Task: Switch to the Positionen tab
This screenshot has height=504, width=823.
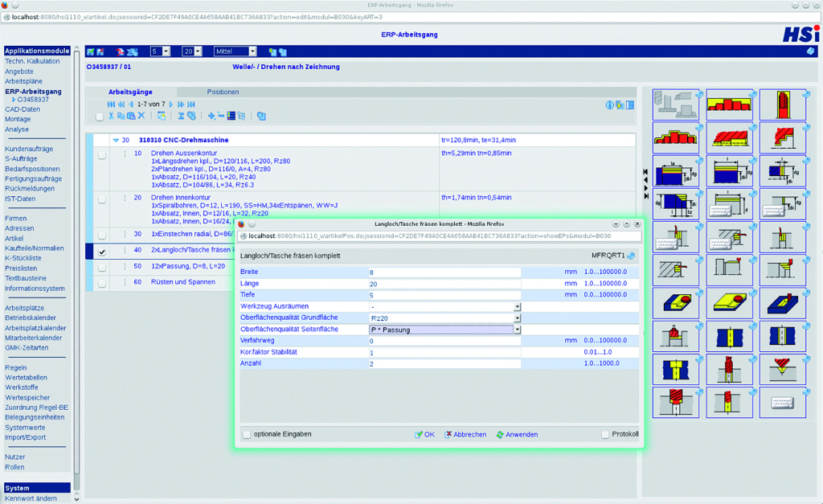Action: (x=223, y=92)
